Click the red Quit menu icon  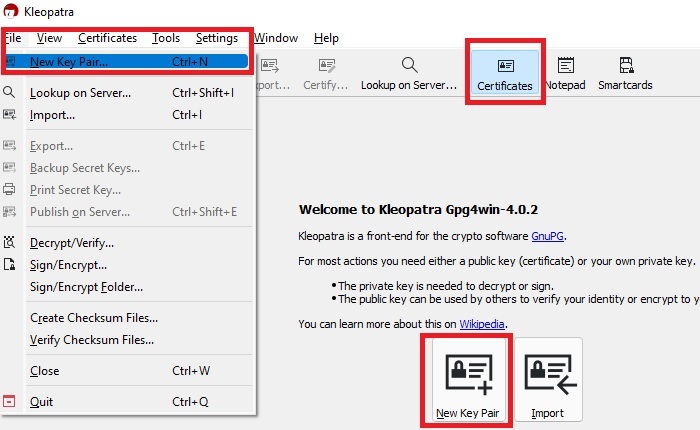(x=9, y=401)
